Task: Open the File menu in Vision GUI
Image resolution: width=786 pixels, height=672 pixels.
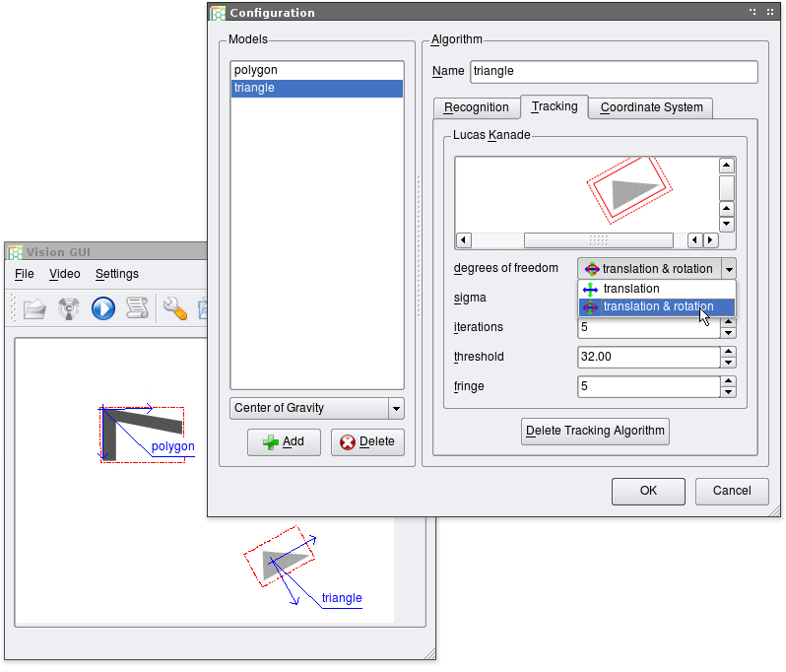Action: coord(24,274)
